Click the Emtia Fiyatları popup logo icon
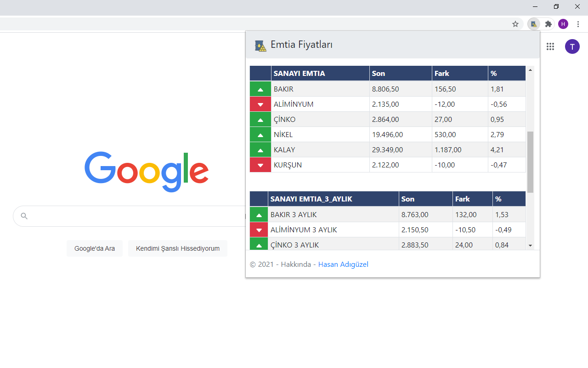The image size is (588, 368). (x=260, y=45)
